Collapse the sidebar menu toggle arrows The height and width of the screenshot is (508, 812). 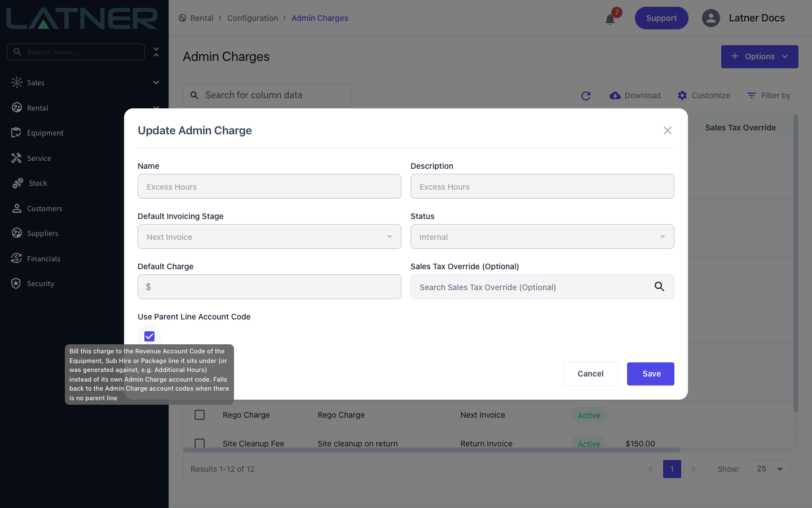pyautogui.click(x=156, y=52)
